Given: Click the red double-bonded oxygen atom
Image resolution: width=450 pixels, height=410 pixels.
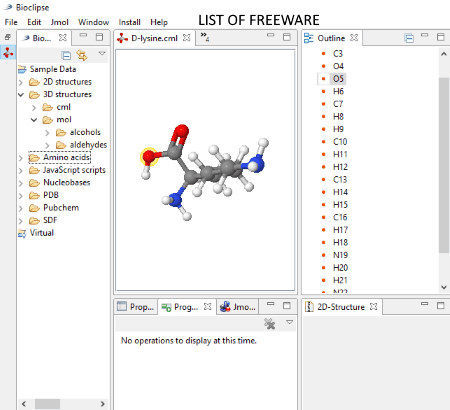Looking at the screenshot, I should [x=181, y=131].
